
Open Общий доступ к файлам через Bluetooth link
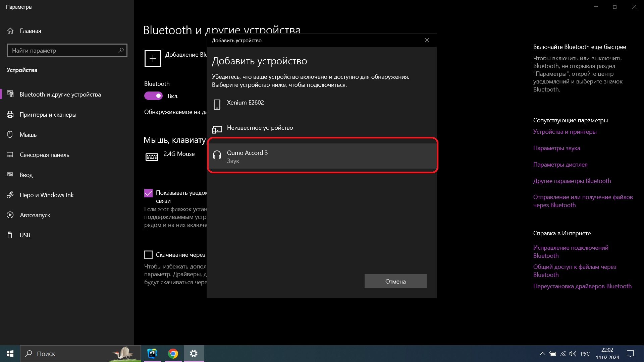pyautogui.click(x=575, y=271)
